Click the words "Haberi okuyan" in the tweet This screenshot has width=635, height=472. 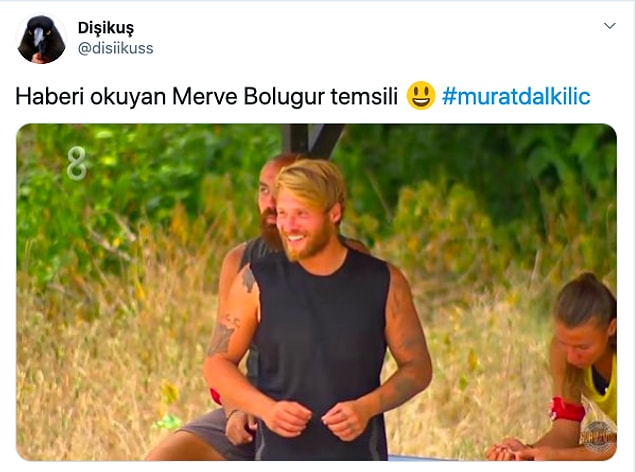pos(91,97)
